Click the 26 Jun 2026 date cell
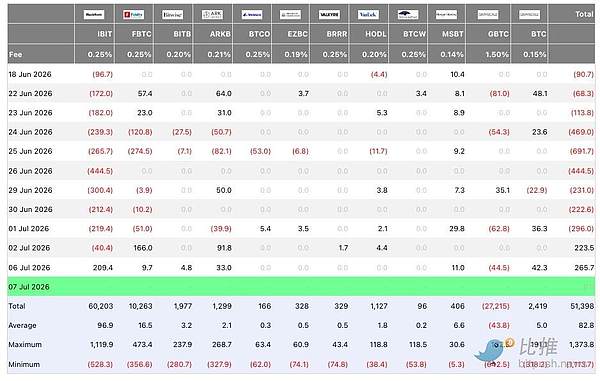Image resolution: width=600 pixels, height=381 pixels. point(30,171)
